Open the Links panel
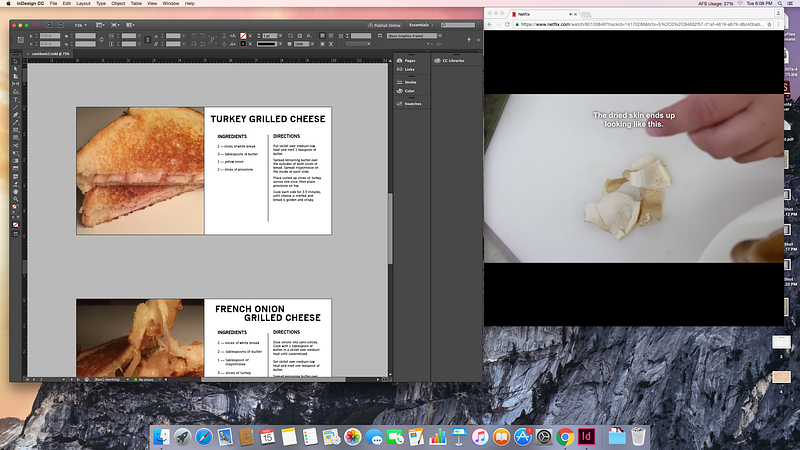800x450 pixels. point(408,70)
